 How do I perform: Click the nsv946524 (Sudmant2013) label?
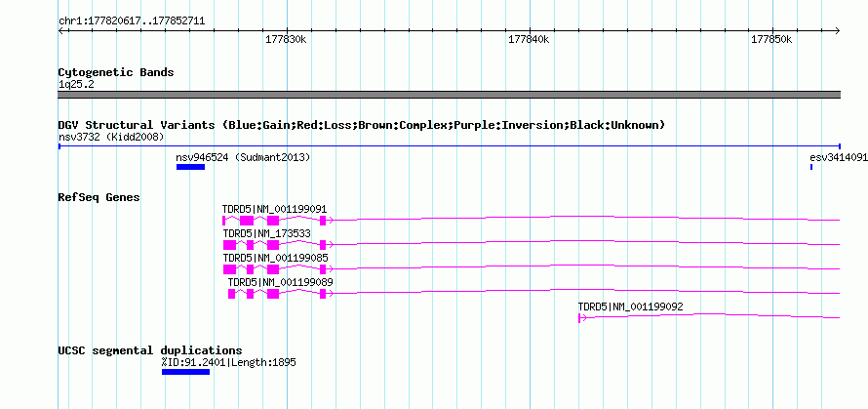point(243,157)
